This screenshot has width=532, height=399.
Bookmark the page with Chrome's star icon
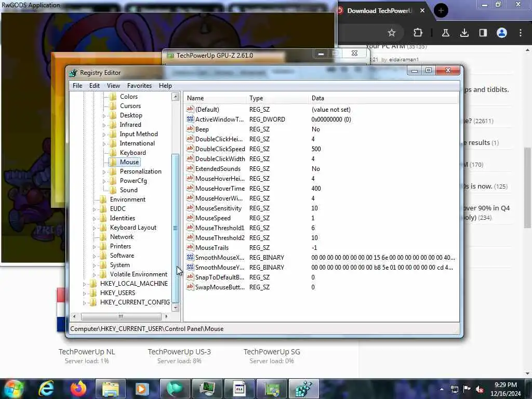392,33
